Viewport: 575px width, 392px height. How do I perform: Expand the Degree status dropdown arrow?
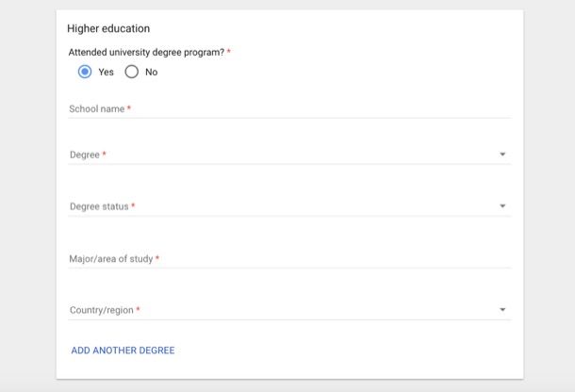[502, 206]
